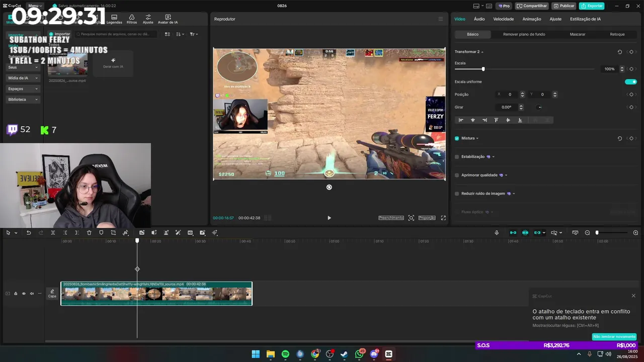The width and height of the screenshot is (644, 362).
Task: Add a keyframe for Escala
Action: pyautogui.click(x=631, y=69)
